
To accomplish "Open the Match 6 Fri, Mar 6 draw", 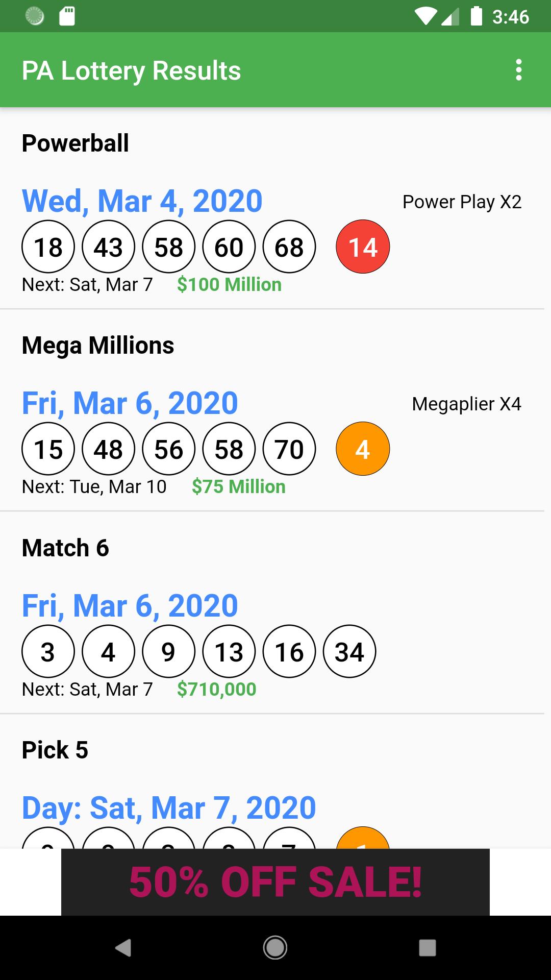I will 130,606.
